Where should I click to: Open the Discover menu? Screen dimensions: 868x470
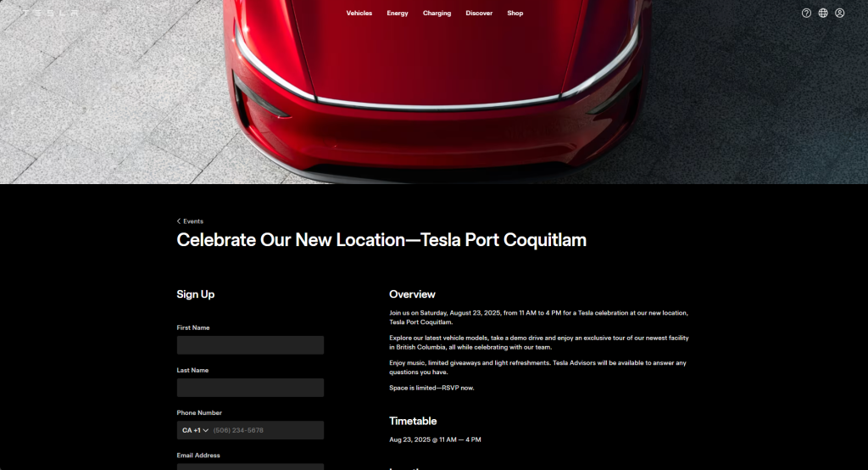479,14
